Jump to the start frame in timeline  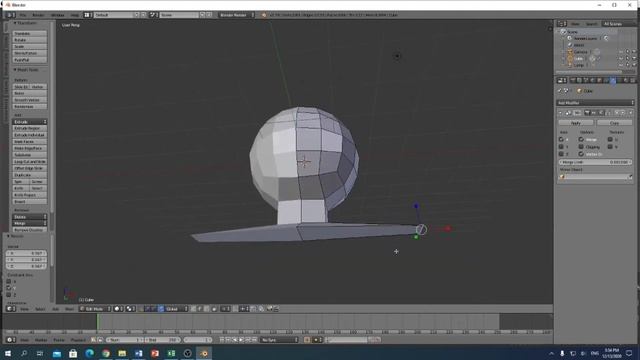point(222,340)
